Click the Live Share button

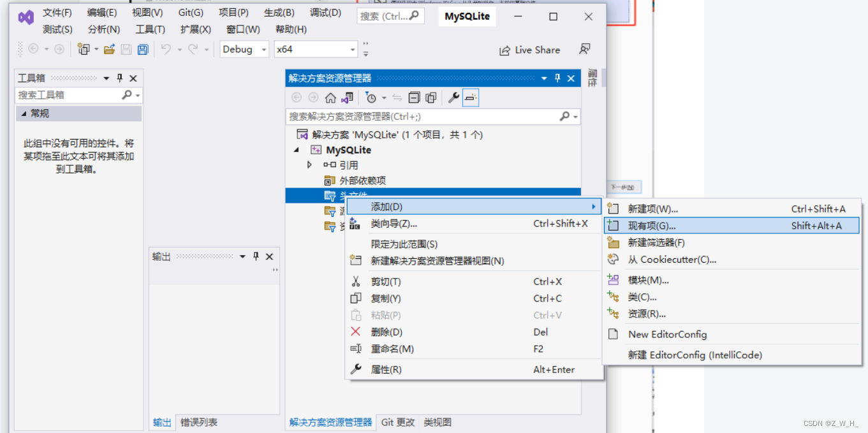pyautogui.click(x=529, y=50)
